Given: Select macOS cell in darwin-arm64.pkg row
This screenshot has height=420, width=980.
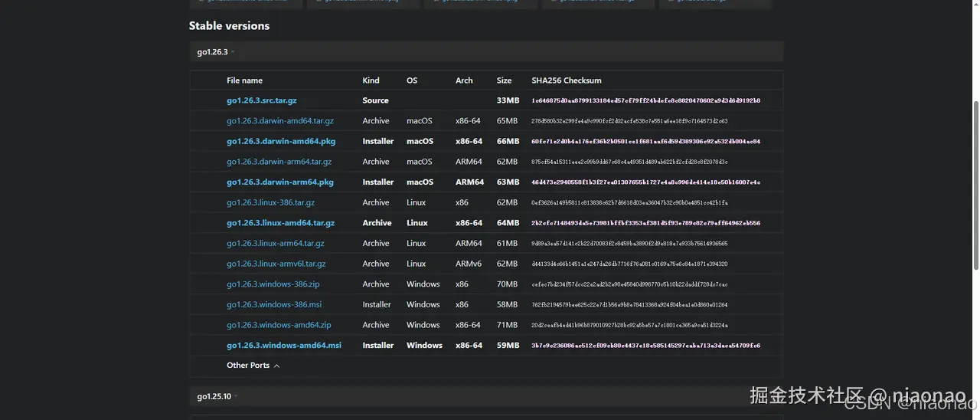Looking at the screenshot, I should (x=420, y=182).
